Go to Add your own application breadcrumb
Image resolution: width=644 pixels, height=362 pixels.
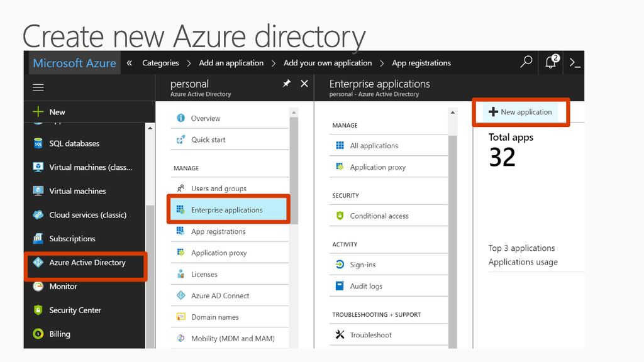(x=327, y=63)
